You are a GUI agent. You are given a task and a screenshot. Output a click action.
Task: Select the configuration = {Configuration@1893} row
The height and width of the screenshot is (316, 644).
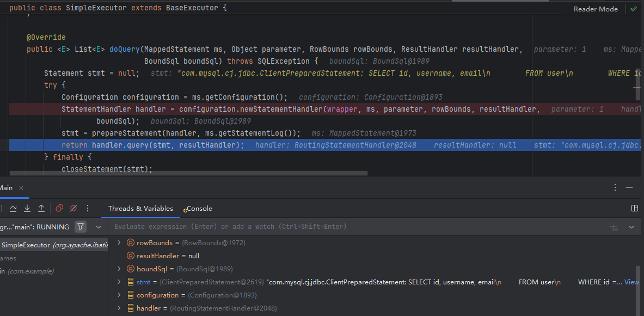pyautogui.click(x=373, y=295)
